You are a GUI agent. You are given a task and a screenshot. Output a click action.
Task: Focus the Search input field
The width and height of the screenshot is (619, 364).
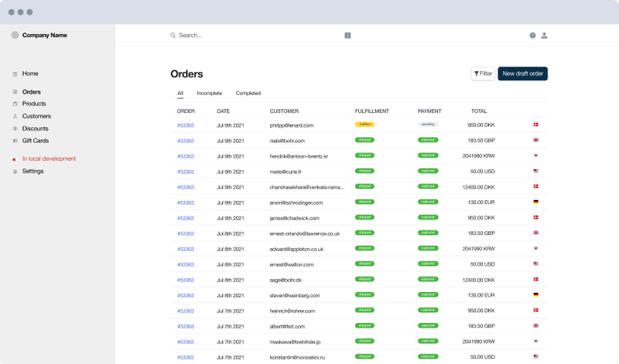(x=257, y=36)
